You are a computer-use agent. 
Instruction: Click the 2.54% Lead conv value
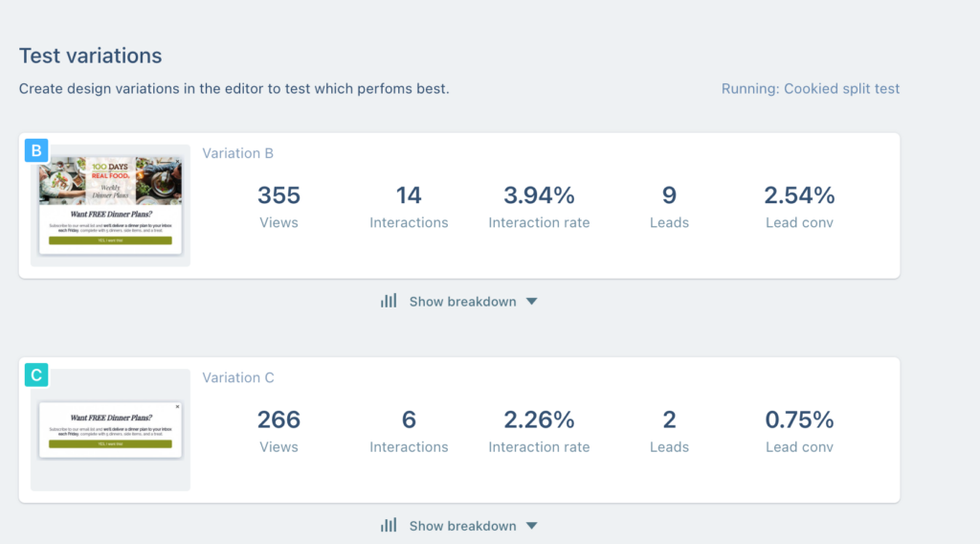[x=799, y=196]
